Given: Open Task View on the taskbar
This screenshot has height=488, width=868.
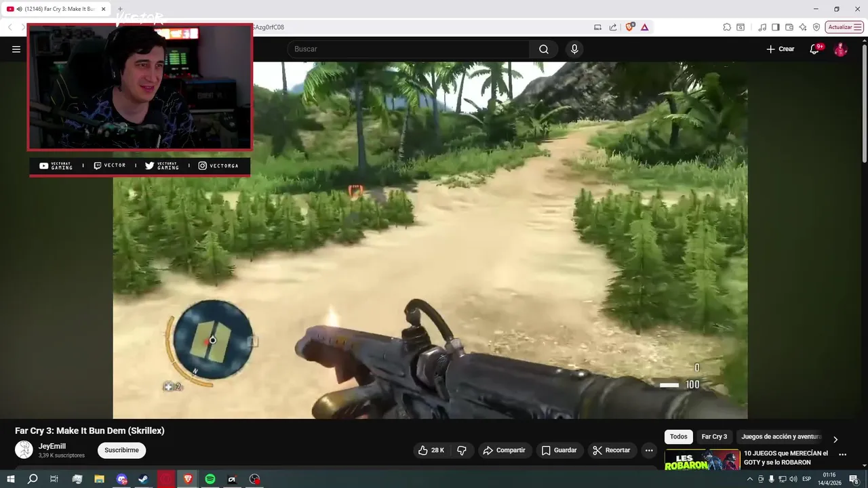Looking at the screenshot, I should click(54, 479).
